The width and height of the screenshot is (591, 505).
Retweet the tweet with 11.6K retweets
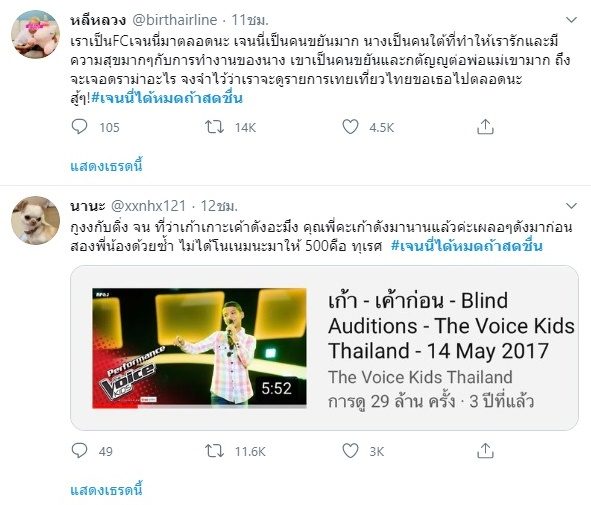[214, 451]
